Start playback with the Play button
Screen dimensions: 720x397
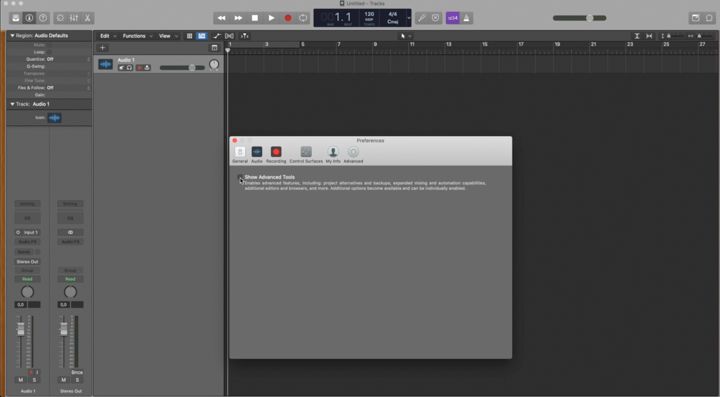click(x=271, y=18)
